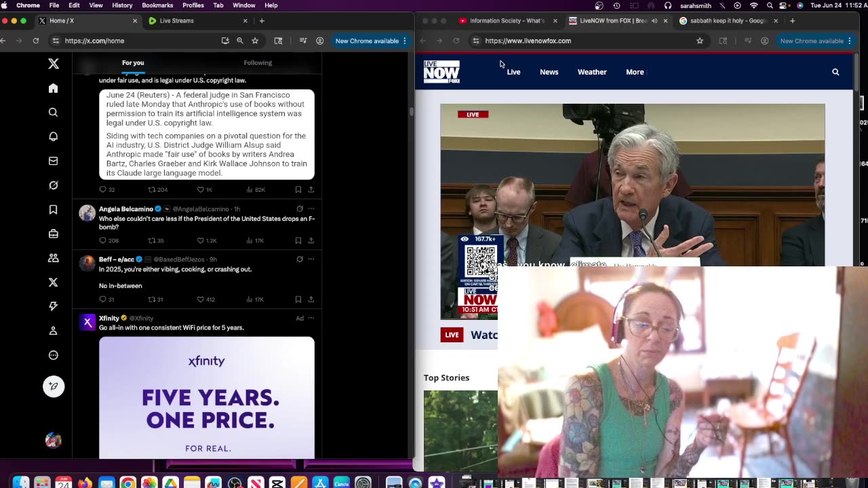Open more menu on Xfinity ad

[311, 318]
